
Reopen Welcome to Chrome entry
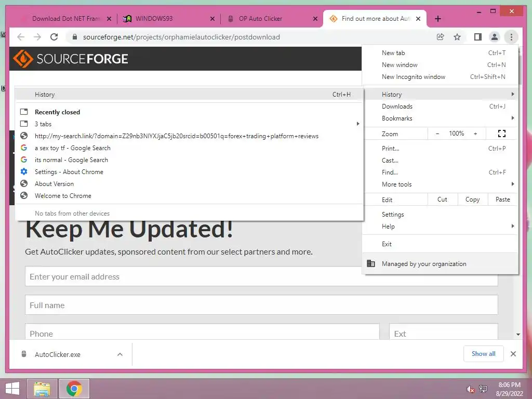pyautogui.click(x=189, y=196)
